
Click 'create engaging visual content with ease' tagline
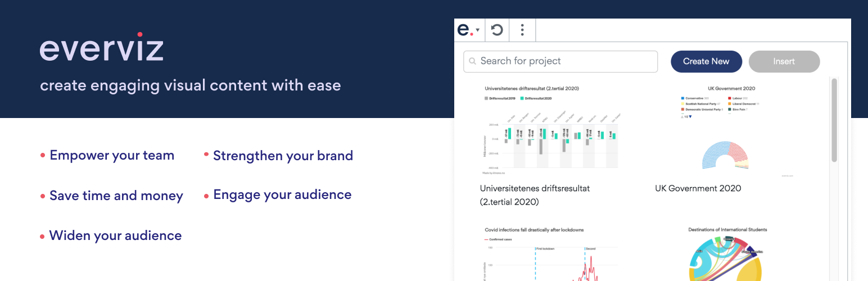click(x=191, y=86)
